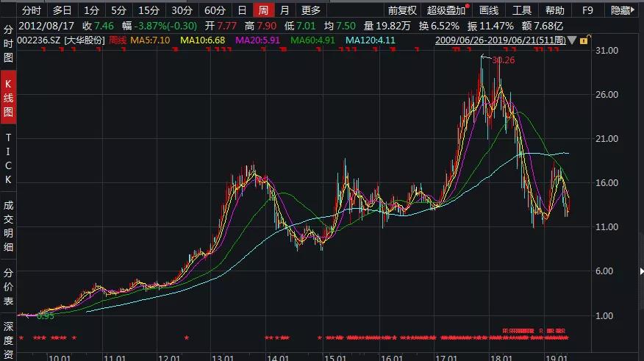Toggle the date range lock icon
The image size is (644, 361).
click(582, 40)
